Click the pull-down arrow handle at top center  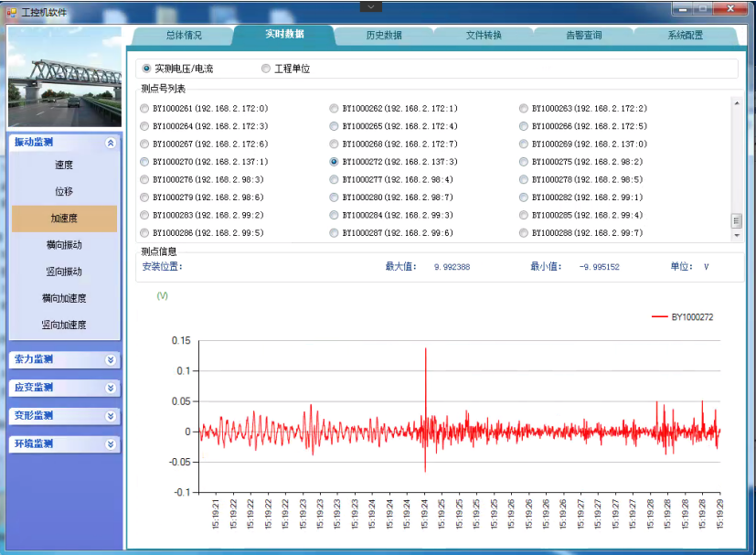click(370, 5)
